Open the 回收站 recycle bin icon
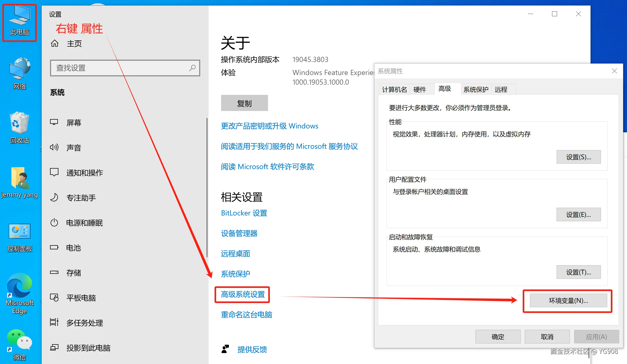This screenshot has width=627, height=364. point(20,123)
